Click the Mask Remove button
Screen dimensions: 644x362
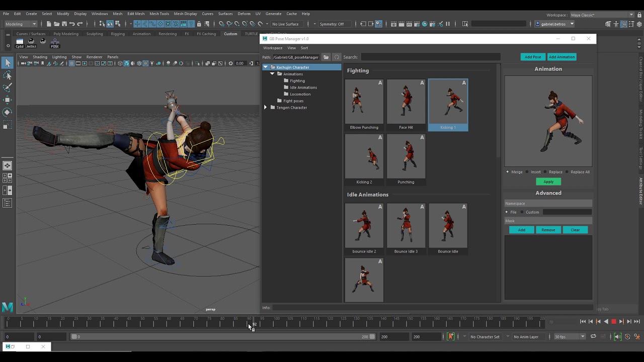pos(548,230)
